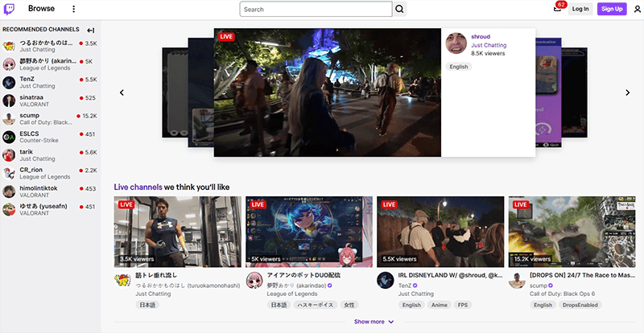
Task: Open tarik avatar in the sidebar
Action: 9,155
